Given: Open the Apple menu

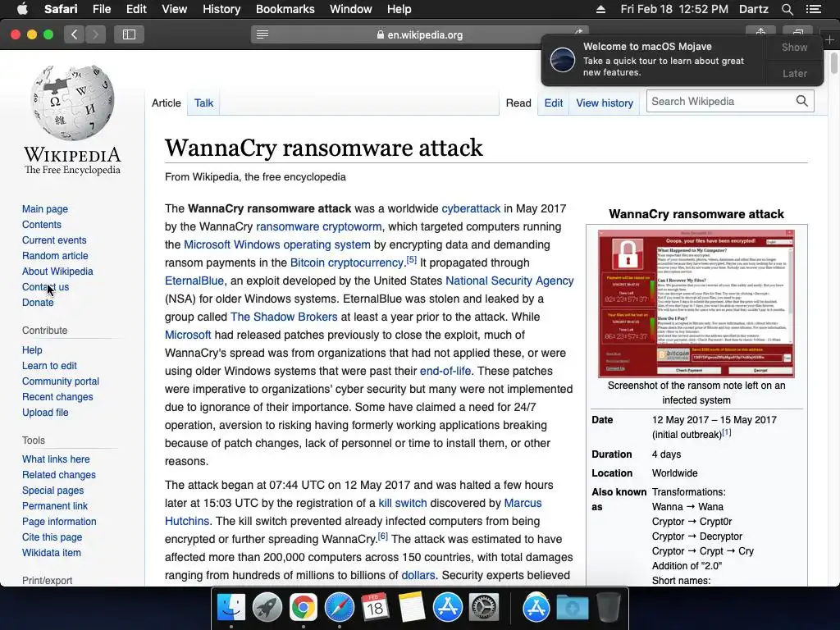Looking at the screenshot, I should point(22,9).
